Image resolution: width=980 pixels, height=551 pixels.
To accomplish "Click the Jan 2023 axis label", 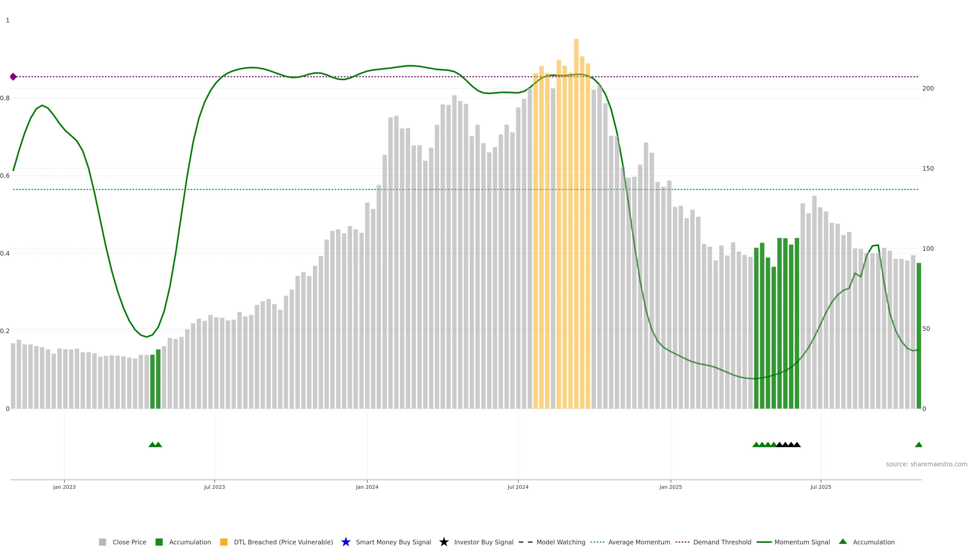I will 64,487.
